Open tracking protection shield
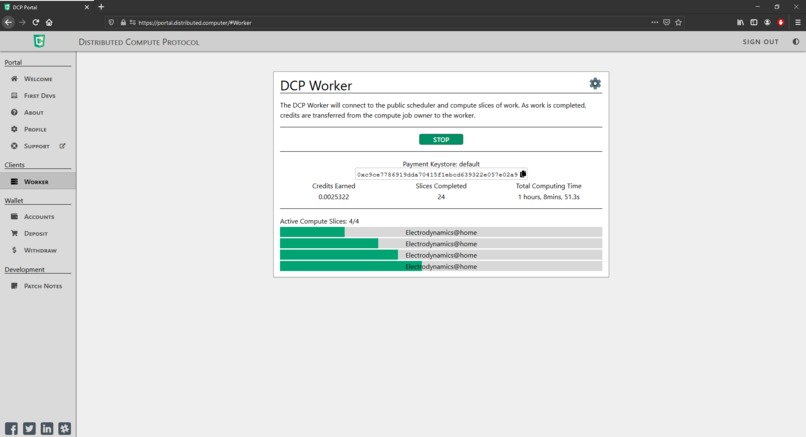This screenshot has height=437, width=806. coord(111,22)
